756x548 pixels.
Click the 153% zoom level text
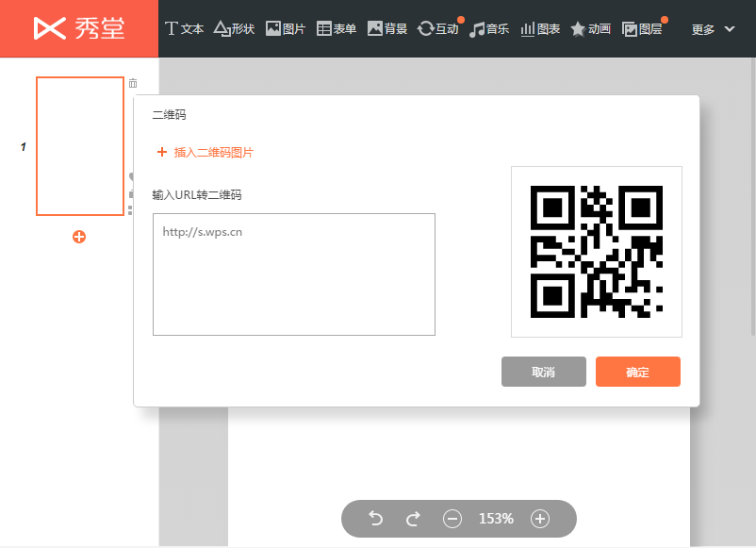pyautogui.click(x=496, y=519)
